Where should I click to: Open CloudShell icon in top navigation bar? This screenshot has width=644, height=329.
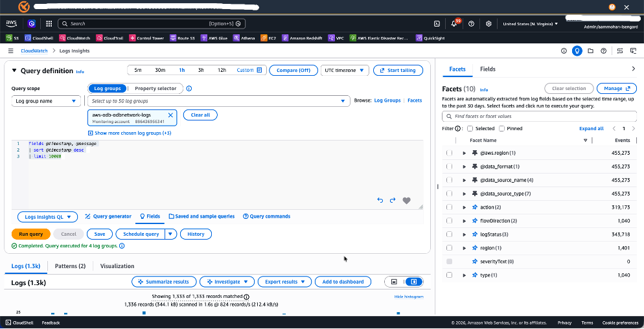click(437, 24)
